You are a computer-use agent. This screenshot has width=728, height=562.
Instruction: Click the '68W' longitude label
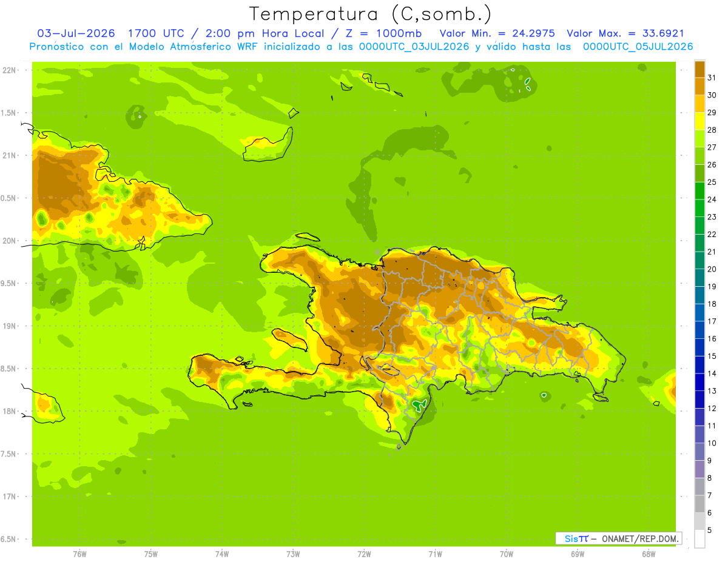649,554
